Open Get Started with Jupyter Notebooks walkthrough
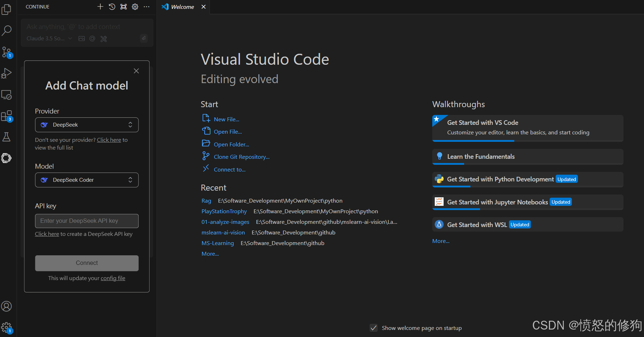Image resolution: width=644 pixels, height=337 pixels. pyautogui.click(x=528, y=202)
